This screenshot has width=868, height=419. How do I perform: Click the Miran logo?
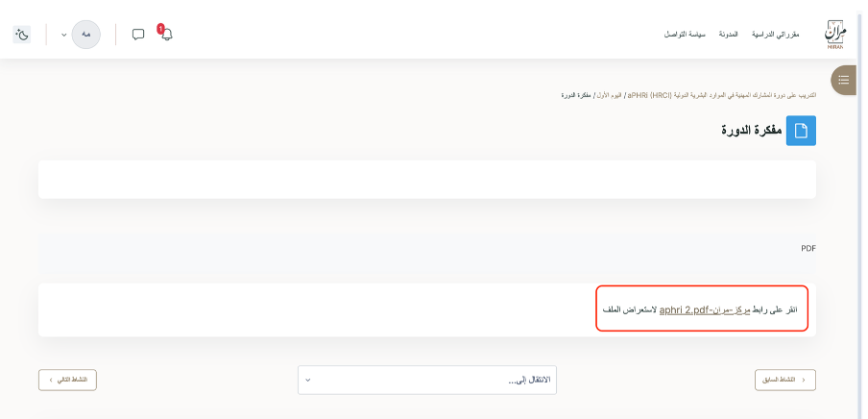(833, 35)
